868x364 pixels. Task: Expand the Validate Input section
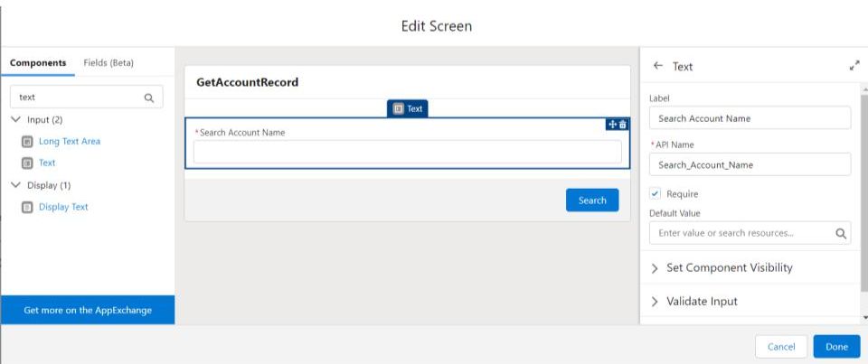pyautogui.click(x=656, y=302)
